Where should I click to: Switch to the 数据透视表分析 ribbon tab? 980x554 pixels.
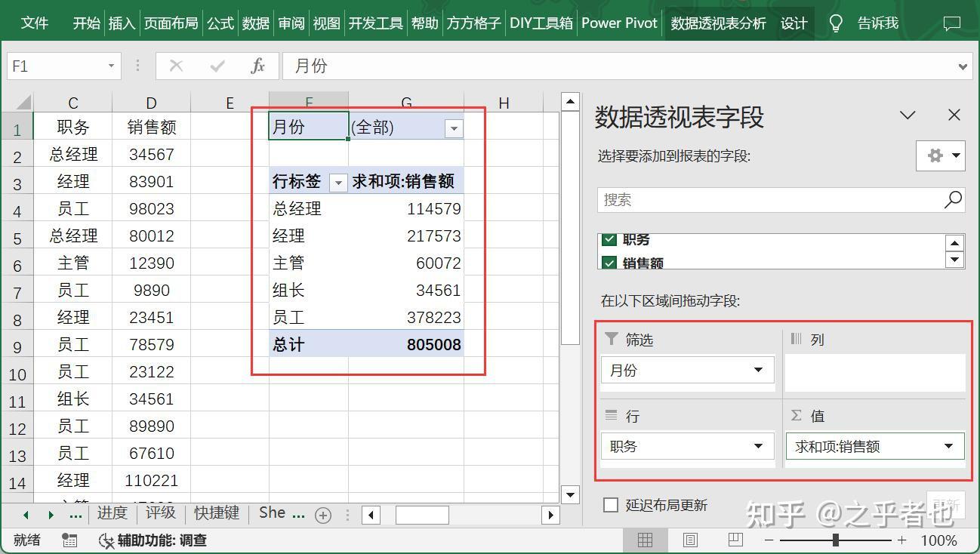(x=717, y=23)
